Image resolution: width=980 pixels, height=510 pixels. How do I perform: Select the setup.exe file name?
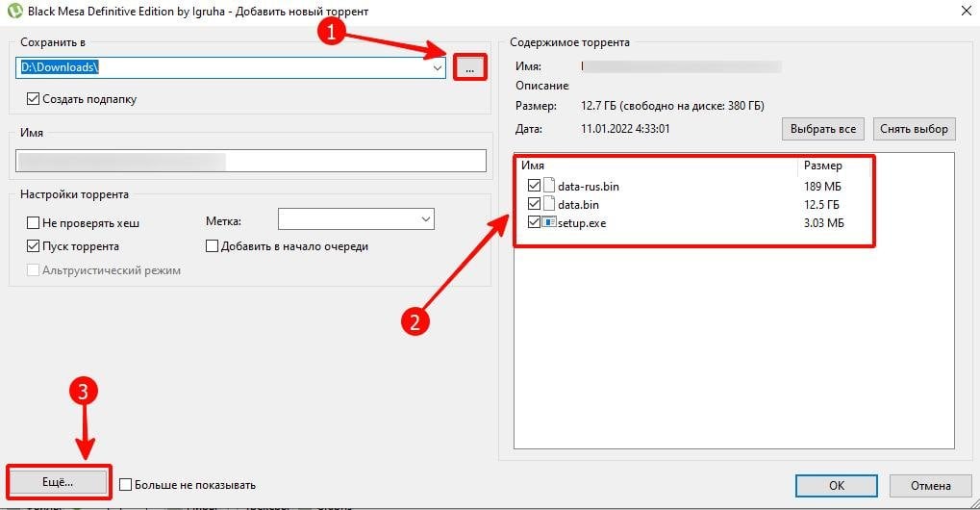(x=582, y=223)
